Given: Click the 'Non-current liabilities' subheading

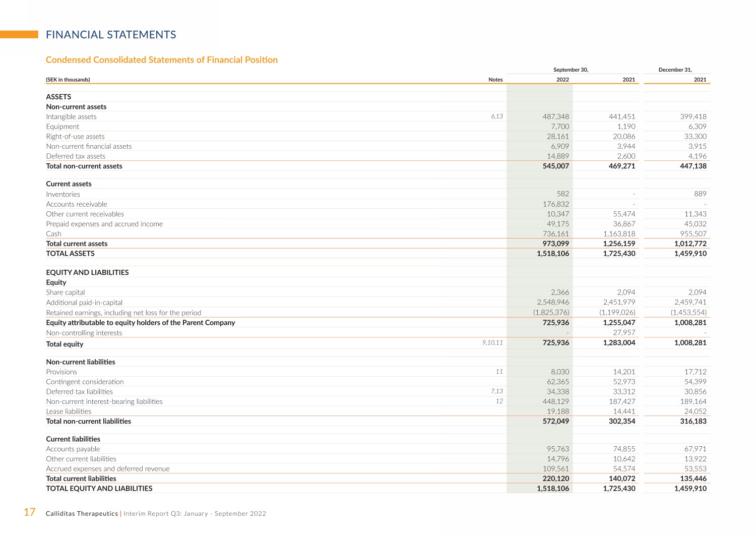Looking at the screenshot, I should point(81,362).
